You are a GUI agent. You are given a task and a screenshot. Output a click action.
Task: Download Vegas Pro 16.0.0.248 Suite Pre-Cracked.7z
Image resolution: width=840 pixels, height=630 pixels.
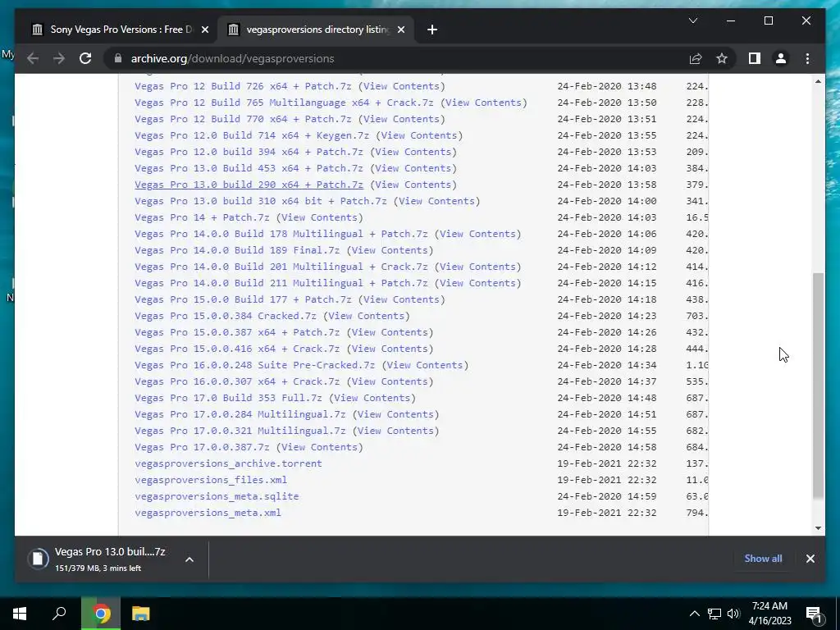tap(255, 365)
